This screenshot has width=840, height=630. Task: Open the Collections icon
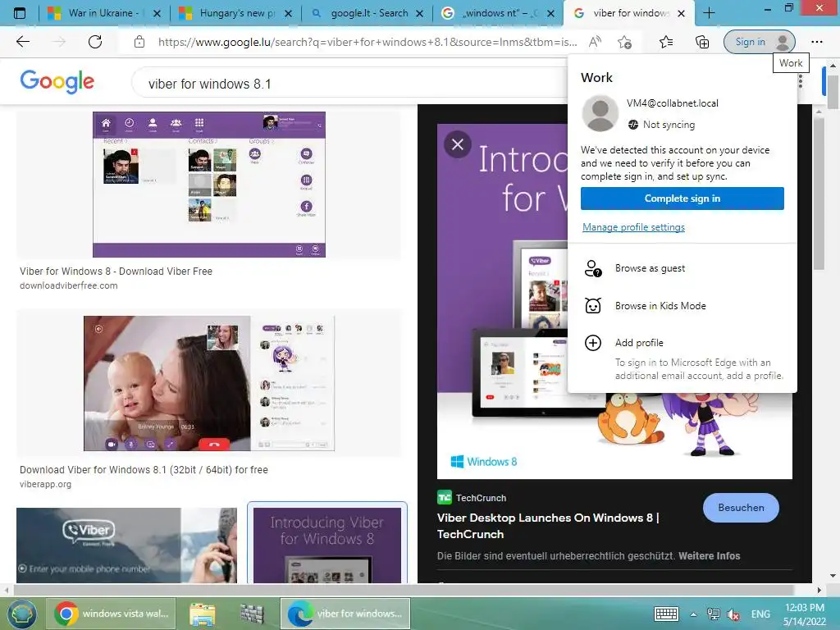(702, 42)
